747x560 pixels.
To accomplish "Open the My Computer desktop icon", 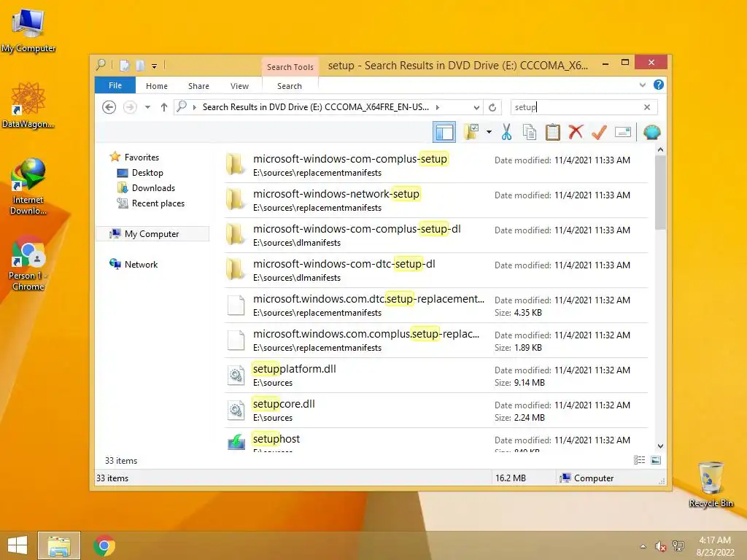I will (28, 31).
